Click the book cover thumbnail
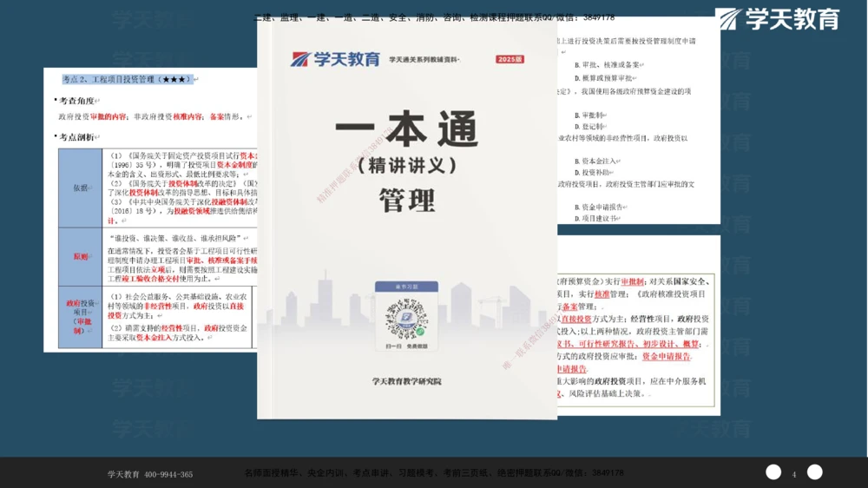 (407, 220)
